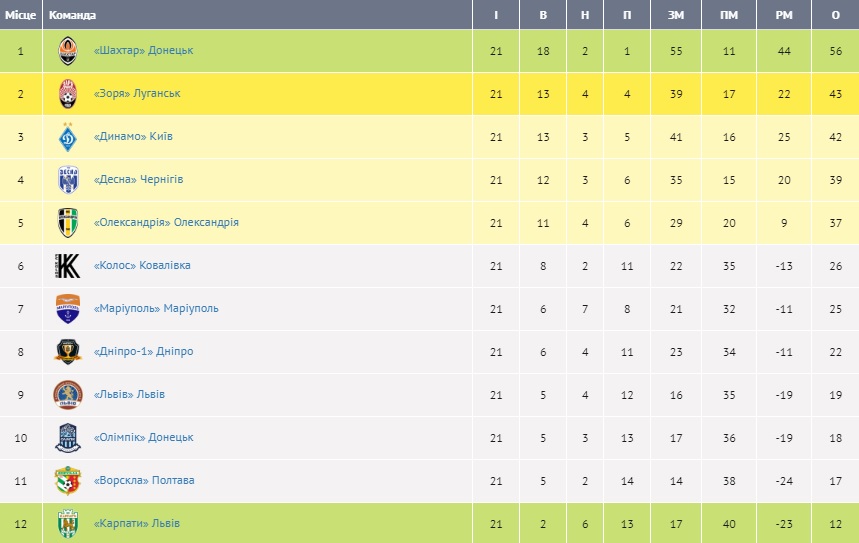The width and height of the screenshot is (859, 543).
Task: Open the «Шахтар» Донецьк team link
Action: click(x=143, y=50)
